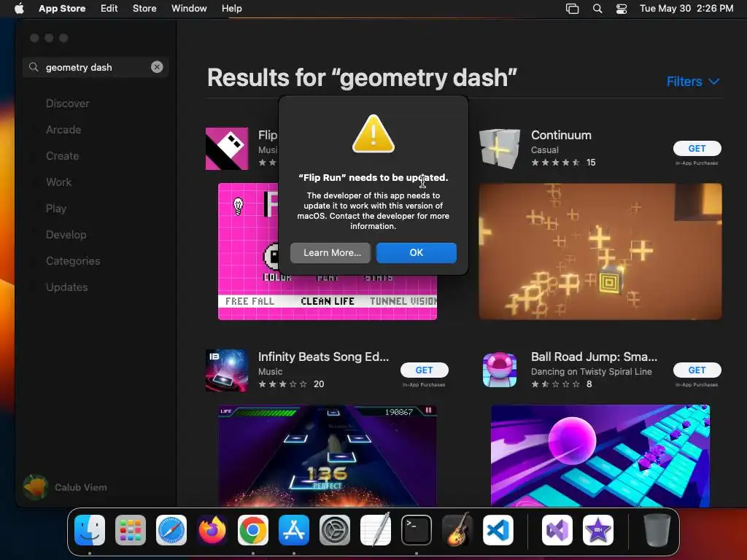Open System Settings from the dock

click(x=335, y=530)
